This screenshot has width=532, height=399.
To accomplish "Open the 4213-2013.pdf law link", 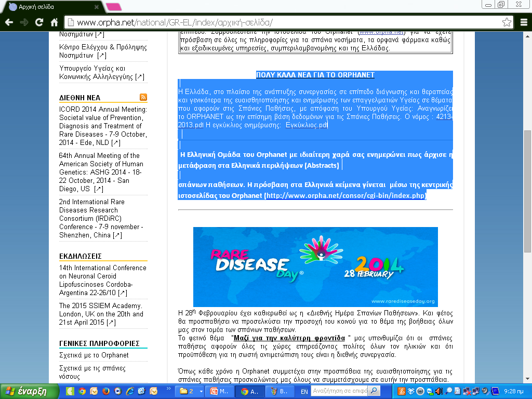I will [x=445, y=116].
